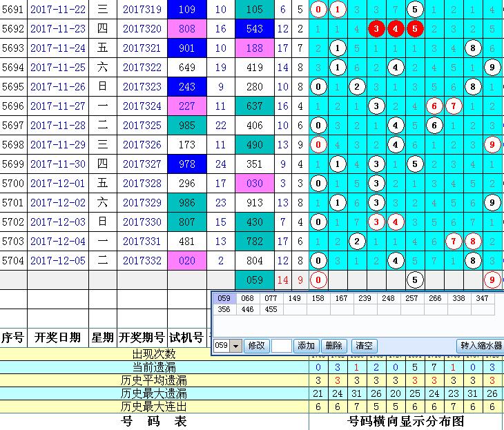Click the 修改 button
Image resolution: width=504 pixels, height=430 pixels.
257,346
